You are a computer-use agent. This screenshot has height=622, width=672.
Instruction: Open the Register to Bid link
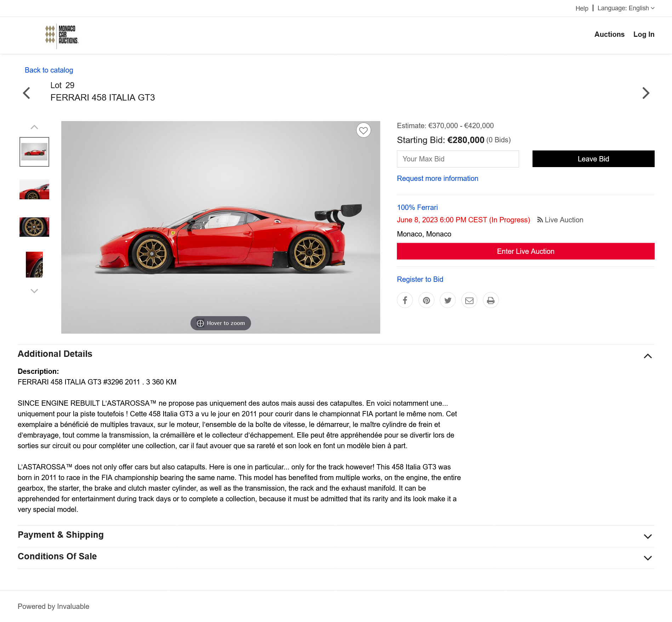point(420,279)
